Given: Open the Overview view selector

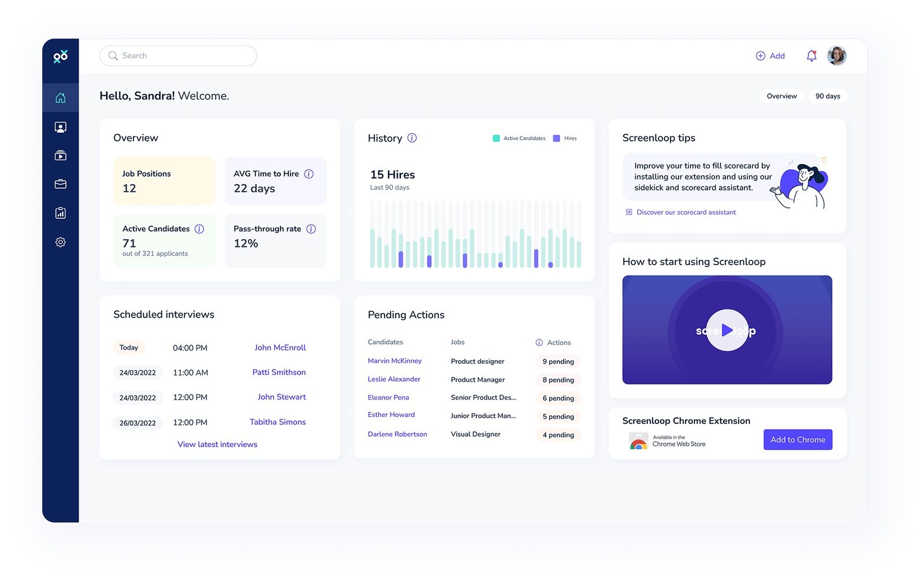Looking at the screenshot, I should pos(781,96).
